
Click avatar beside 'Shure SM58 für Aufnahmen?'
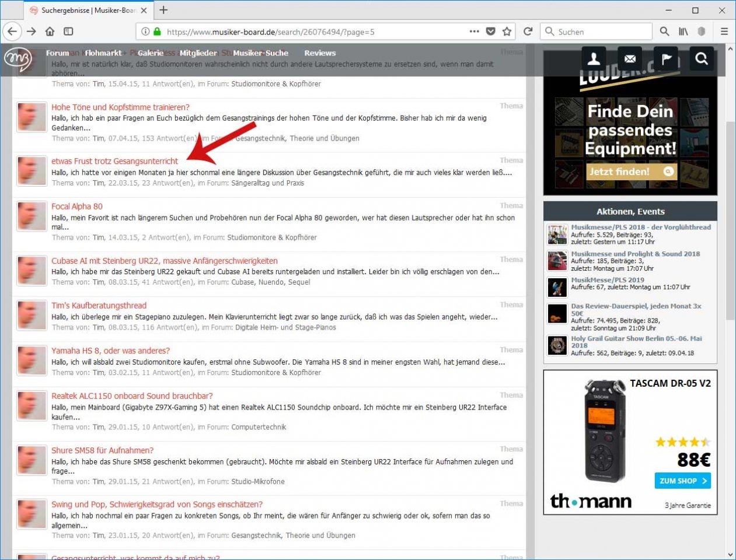[32, 460]
